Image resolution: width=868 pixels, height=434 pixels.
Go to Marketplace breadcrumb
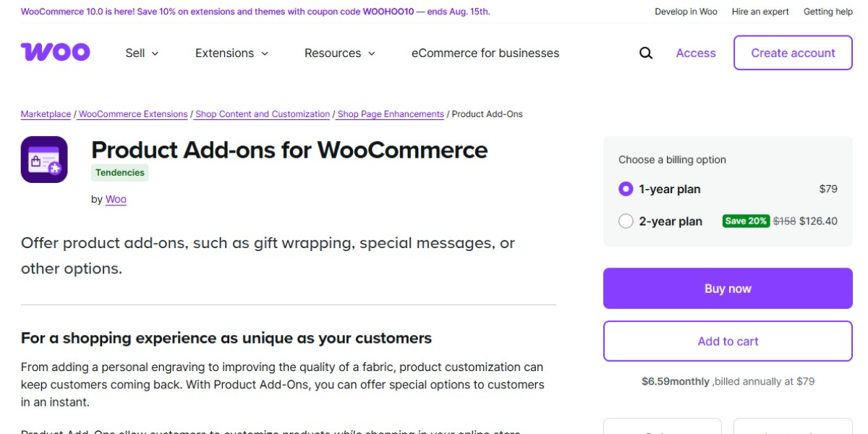[x=46, y=114]
